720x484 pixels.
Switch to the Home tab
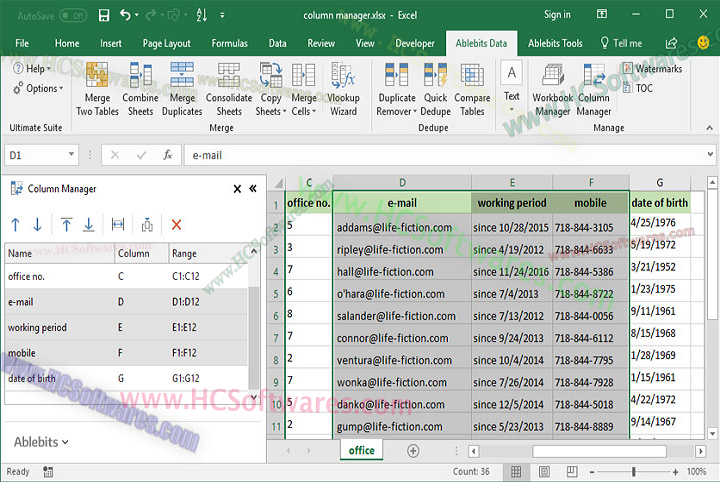[x=67, y=44]
